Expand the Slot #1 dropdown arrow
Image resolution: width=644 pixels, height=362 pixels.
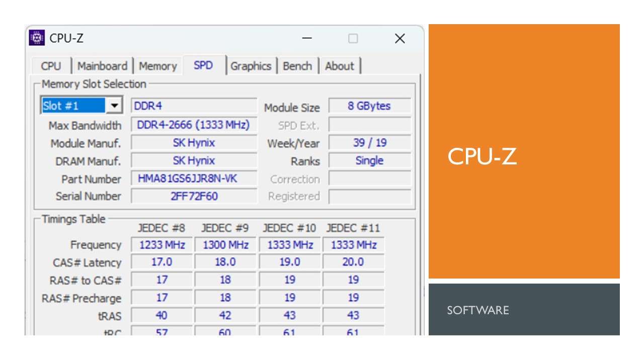115,106
